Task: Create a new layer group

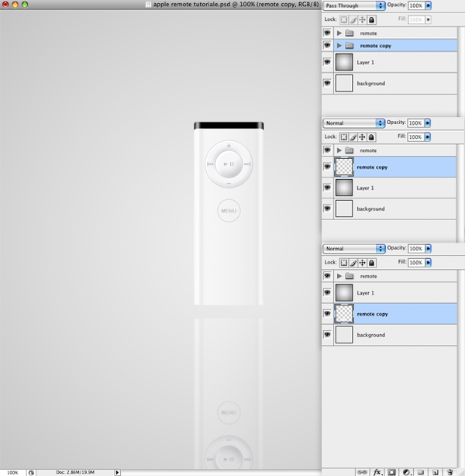Action: [x=420, y=472]
